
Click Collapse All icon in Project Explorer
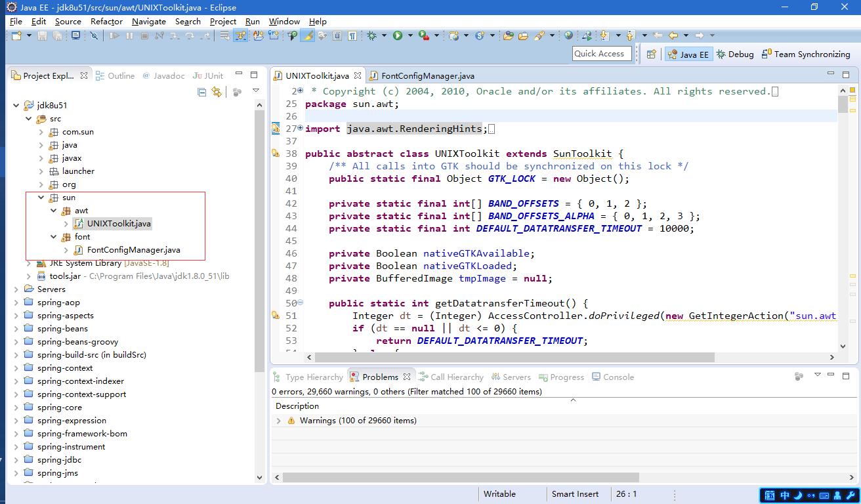click(201, 93)
